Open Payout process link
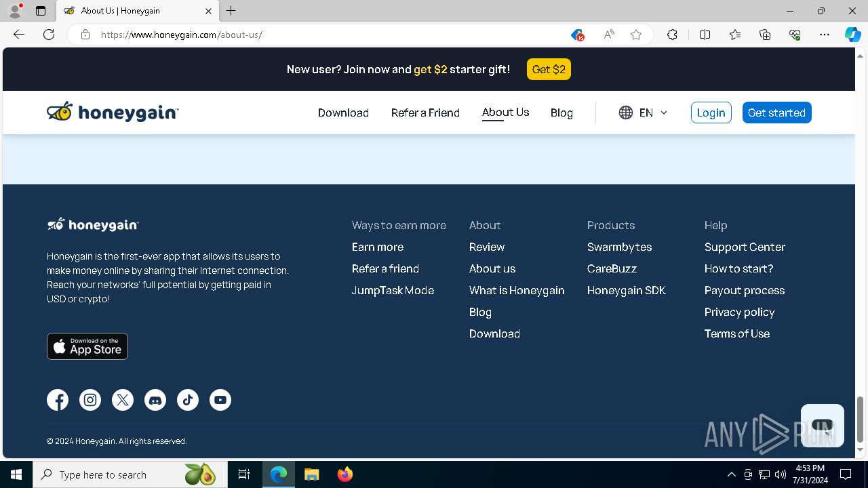This screenshot has width=868, height=488. 745,290
